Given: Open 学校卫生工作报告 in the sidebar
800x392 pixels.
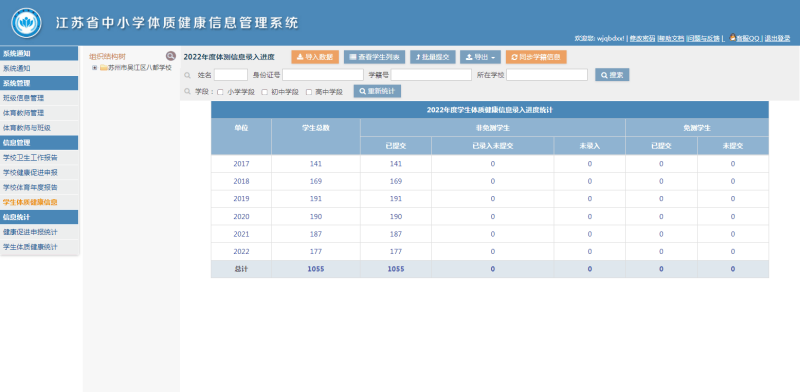Looking at the screenshot, I should 39,158.
